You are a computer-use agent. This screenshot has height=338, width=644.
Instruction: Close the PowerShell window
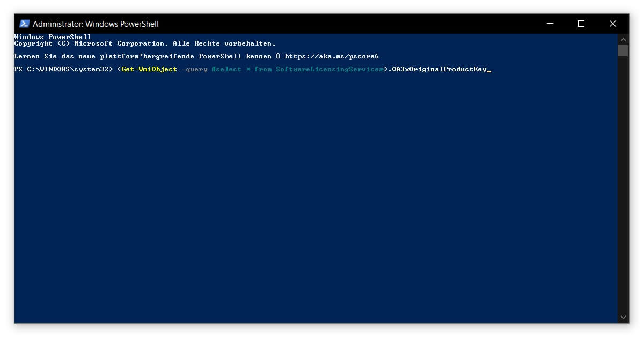pos(613,24)
